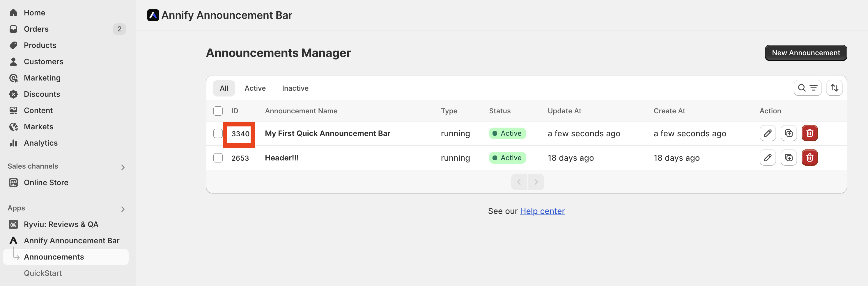This screenshot has height=286, width=868.
Task: Click the Ryviu: Reviews & QA label
Action: [61, 224]
